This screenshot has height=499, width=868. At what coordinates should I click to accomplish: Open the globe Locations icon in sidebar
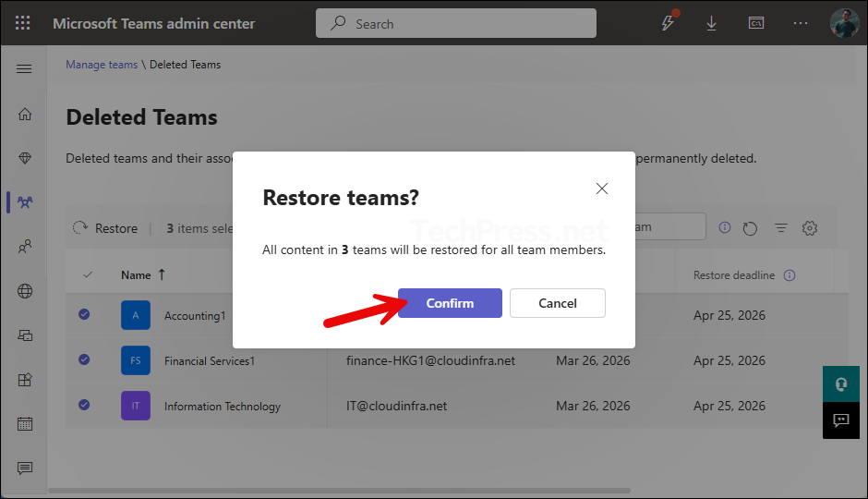[24, 291]
